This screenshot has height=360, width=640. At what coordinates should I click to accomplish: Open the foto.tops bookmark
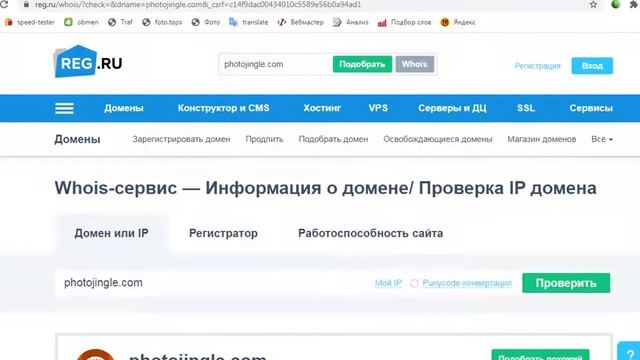coord(162,22)
